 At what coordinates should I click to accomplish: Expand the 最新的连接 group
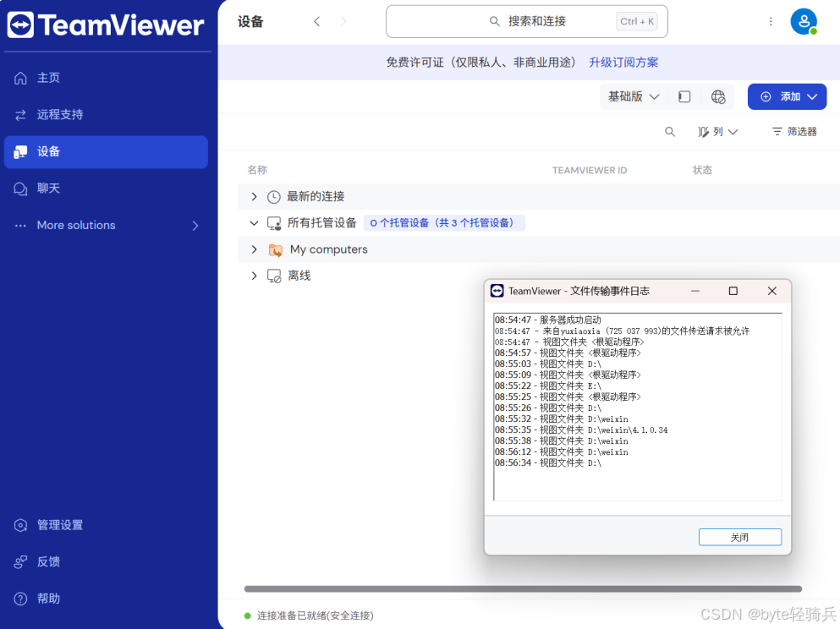point(254,196)
